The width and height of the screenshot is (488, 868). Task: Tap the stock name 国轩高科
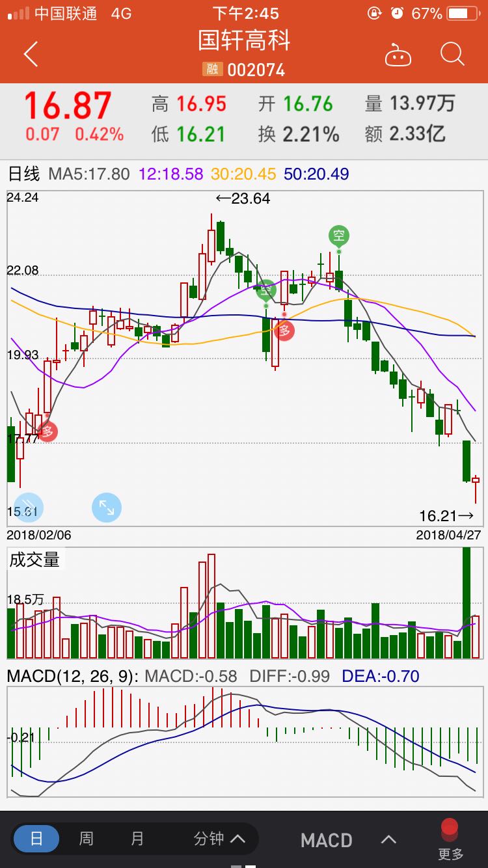pos(244,40)
